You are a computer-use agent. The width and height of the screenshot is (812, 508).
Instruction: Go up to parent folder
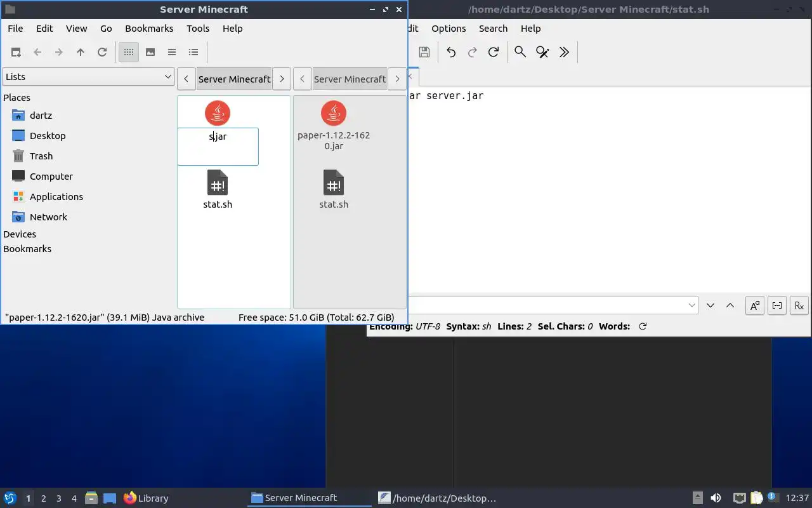coord(81,52)
